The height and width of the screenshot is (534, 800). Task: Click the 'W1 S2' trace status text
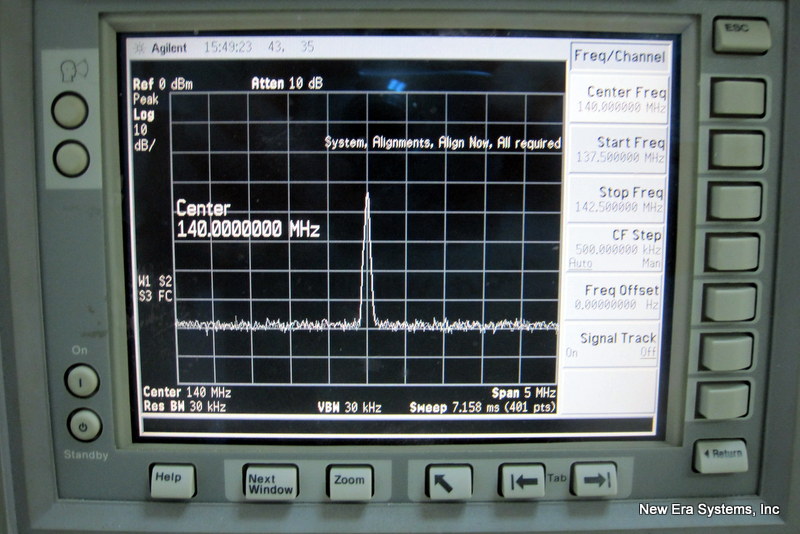[156, 281]
